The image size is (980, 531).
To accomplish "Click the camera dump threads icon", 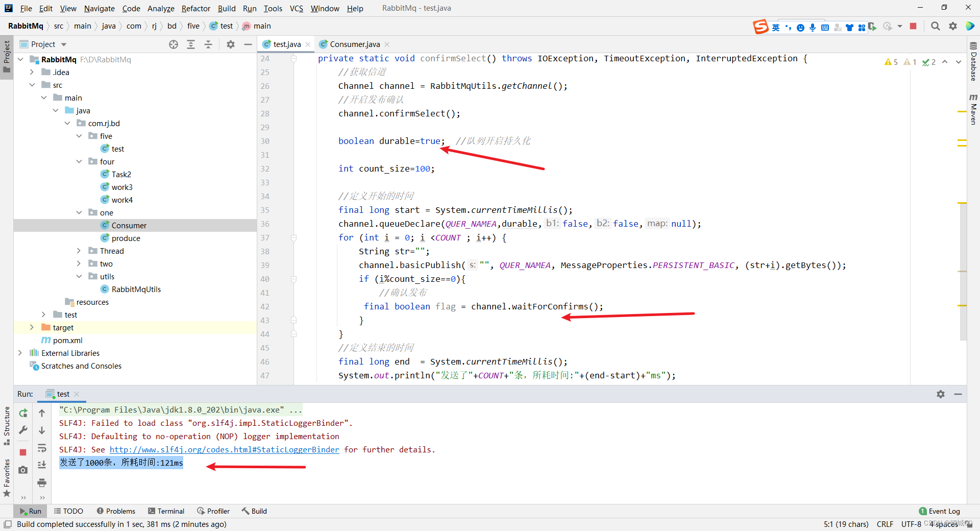I will pos(23,470).
